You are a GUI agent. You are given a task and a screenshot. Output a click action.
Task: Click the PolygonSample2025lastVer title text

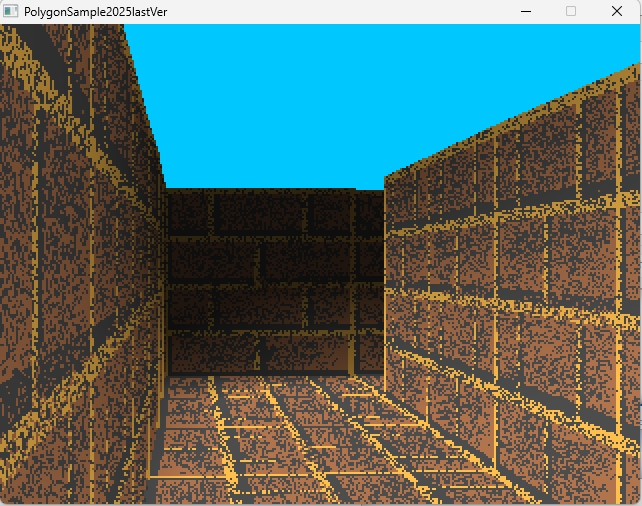point(95,12)
